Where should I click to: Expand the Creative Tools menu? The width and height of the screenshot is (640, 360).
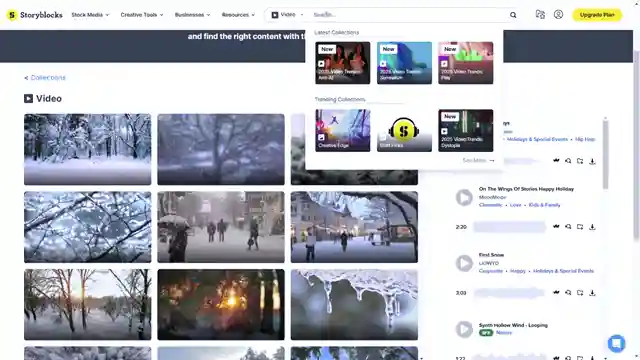click(142, 15)
